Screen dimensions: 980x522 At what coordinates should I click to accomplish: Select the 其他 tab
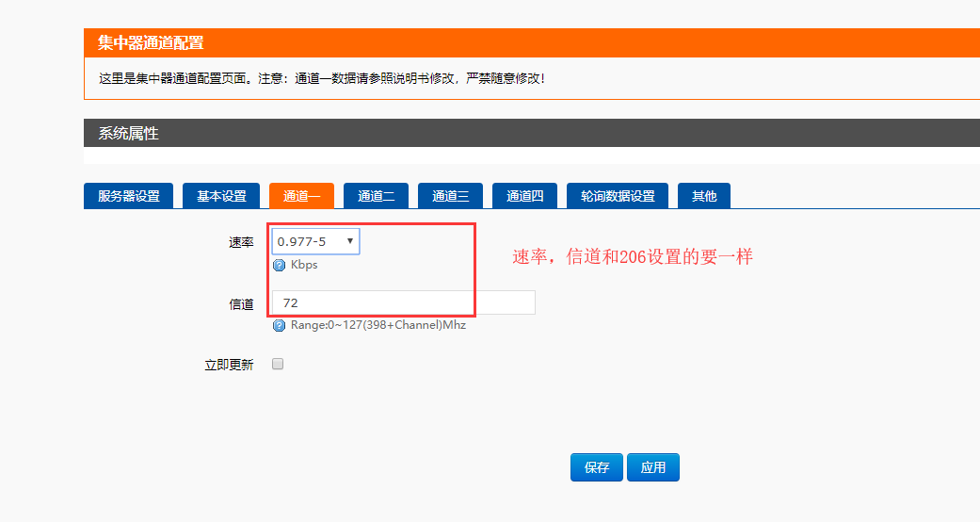pos(704,196)
